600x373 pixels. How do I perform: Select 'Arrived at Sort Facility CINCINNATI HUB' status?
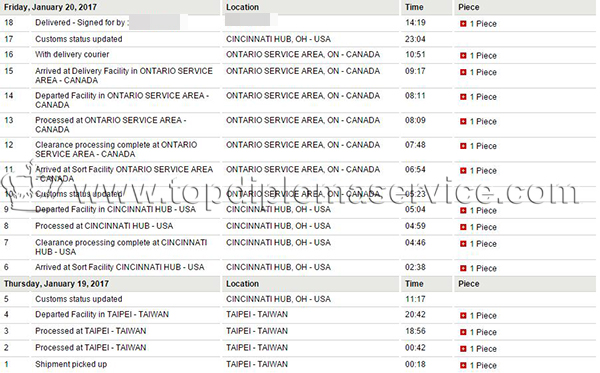tap(120, 267)
